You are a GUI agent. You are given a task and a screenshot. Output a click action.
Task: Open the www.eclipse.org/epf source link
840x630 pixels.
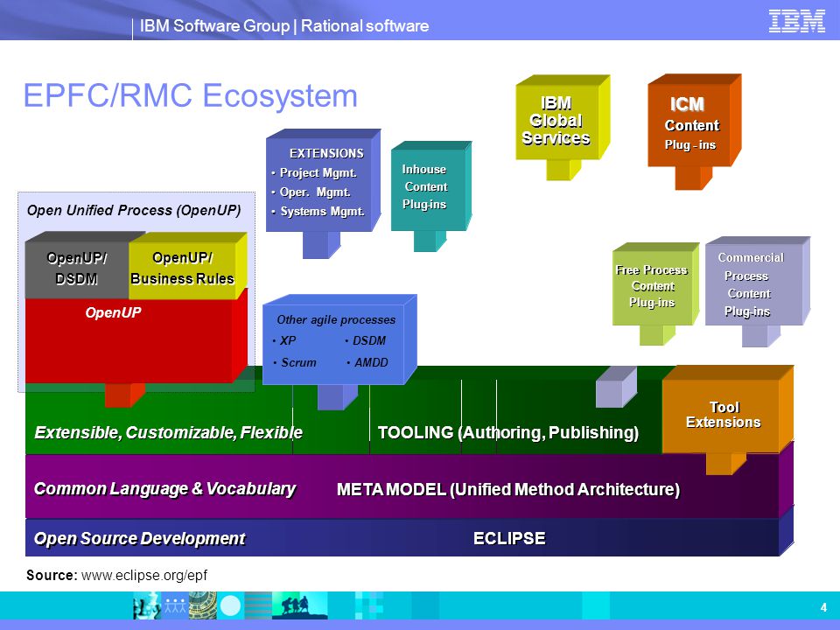point(144,576)
